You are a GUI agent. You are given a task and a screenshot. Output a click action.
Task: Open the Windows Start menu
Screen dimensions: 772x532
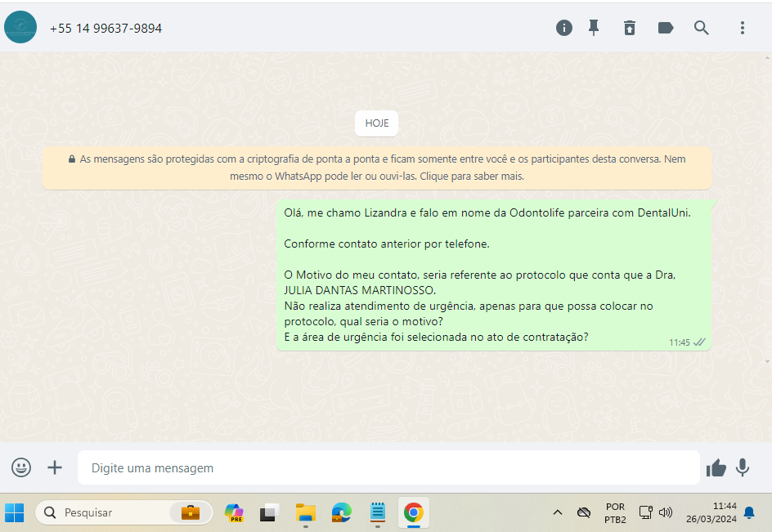(x=14, y=513)
